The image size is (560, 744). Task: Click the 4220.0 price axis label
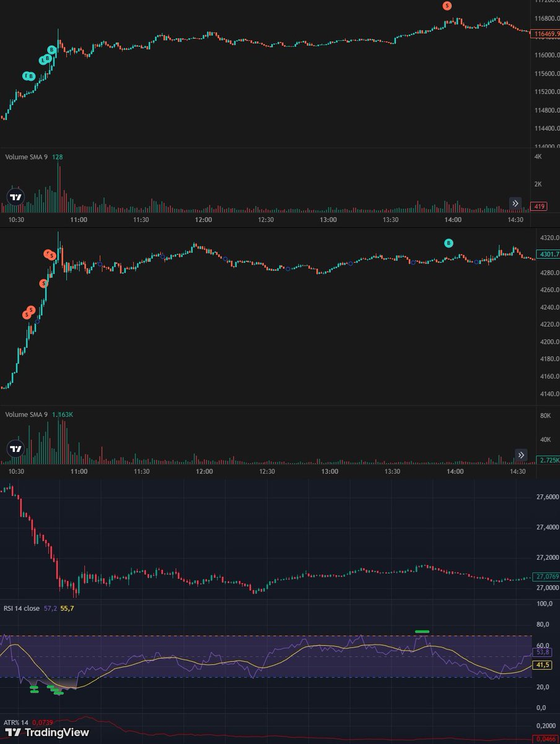point(550,325)
